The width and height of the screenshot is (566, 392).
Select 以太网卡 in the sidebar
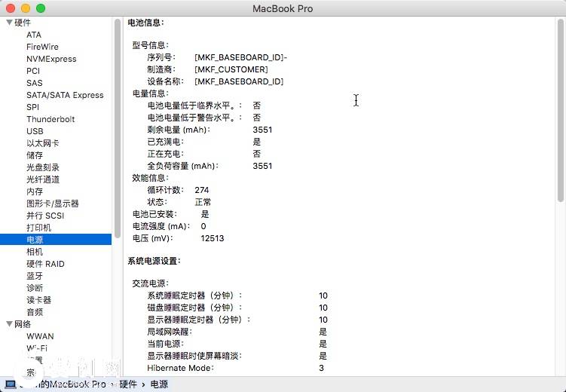(x=42, y=143)
